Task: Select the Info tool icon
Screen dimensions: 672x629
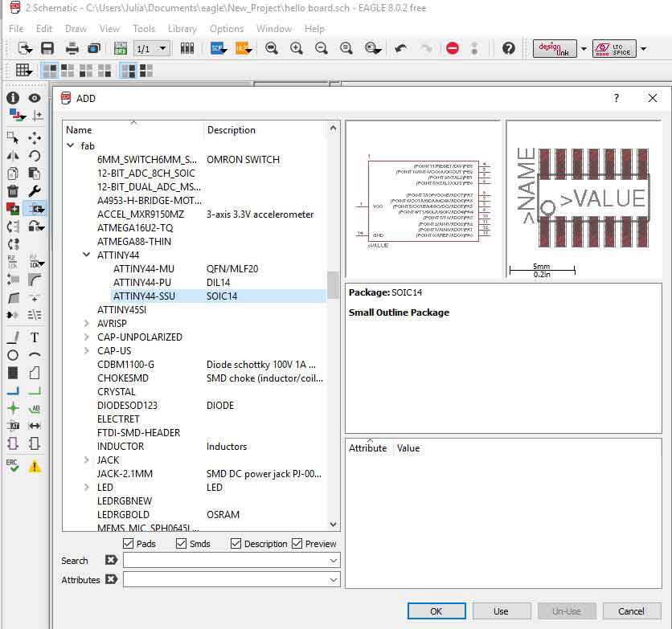Action: (13, 98)
